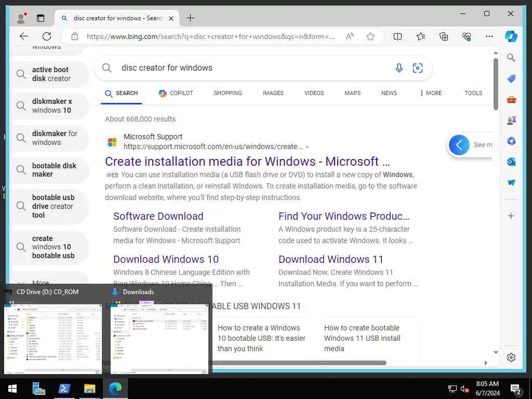Image resolution: width=532 pixels, height=399 pixels.
Task: Open Find Your Windows Product link
Action: pyautogui.click(x=344, y=216)
